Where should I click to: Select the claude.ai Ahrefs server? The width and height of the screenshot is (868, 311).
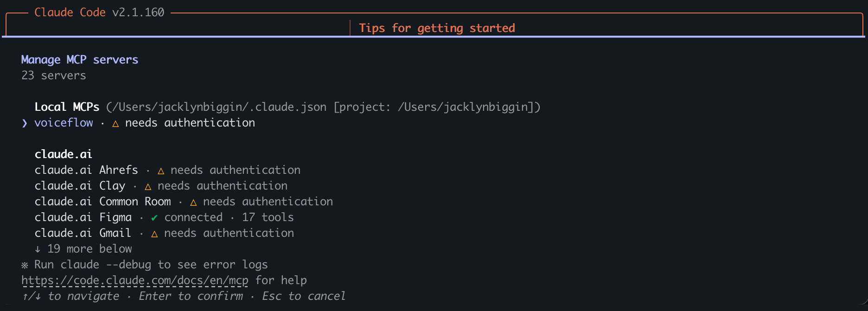[x=167, y=170]
